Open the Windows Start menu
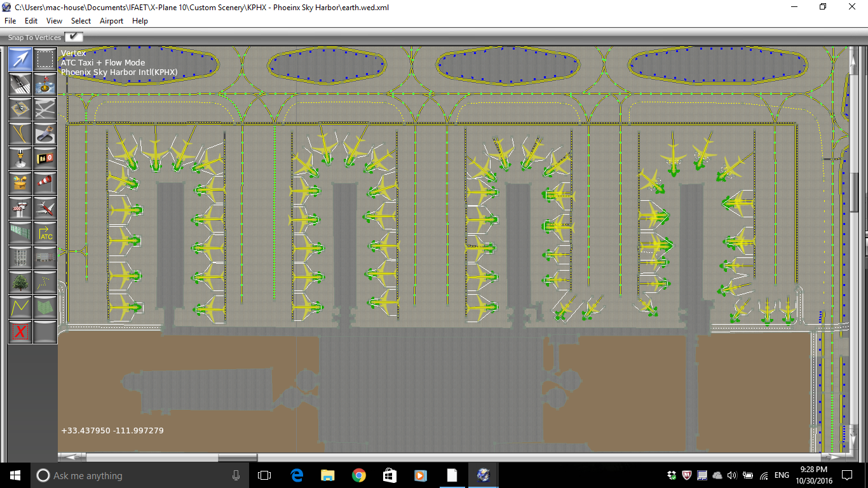This screenshot has height=488, width=868. click(x=15, y=475)
